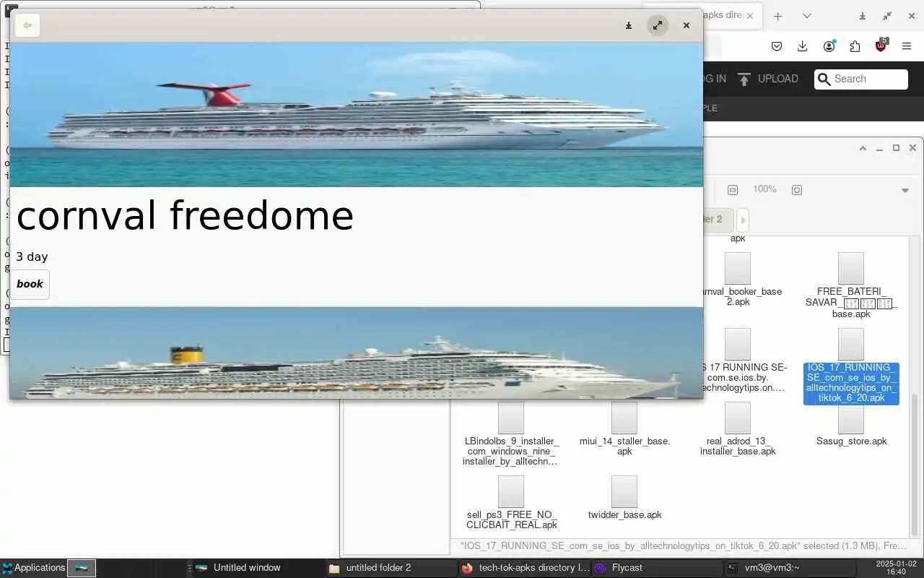Open a new tab in Firefox
Viewport: 924px width, 578px height.
coord(777,16)
